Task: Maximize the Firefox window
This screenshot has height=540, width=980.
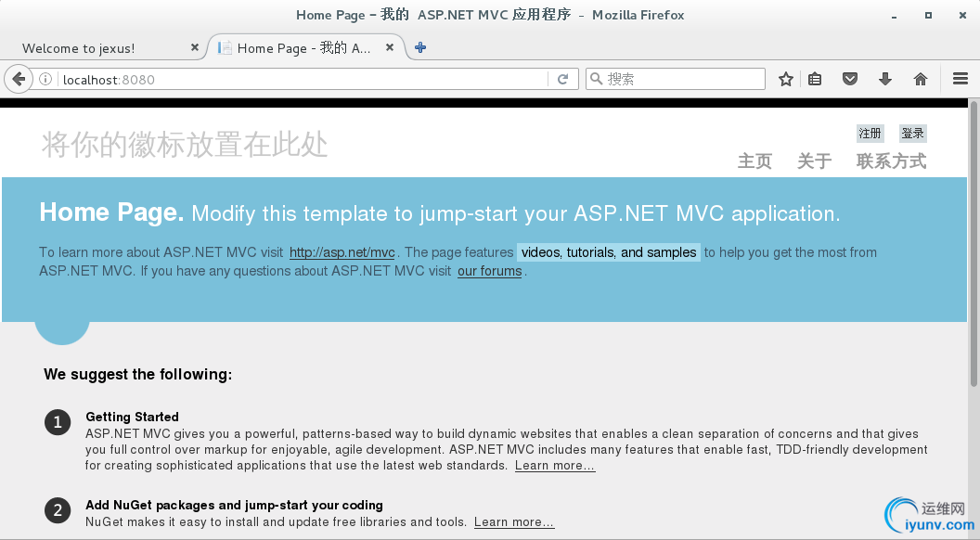Action: (x=929, y=15)
